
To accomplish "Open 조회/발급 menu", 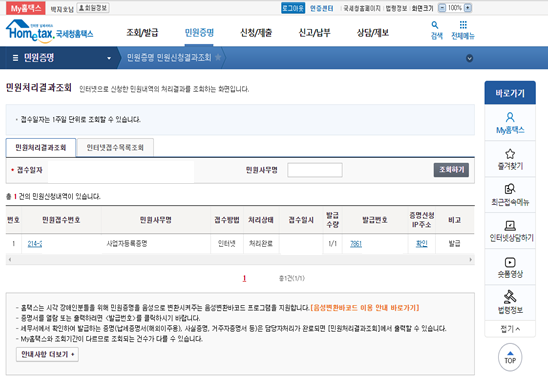I will pos(142,33).
